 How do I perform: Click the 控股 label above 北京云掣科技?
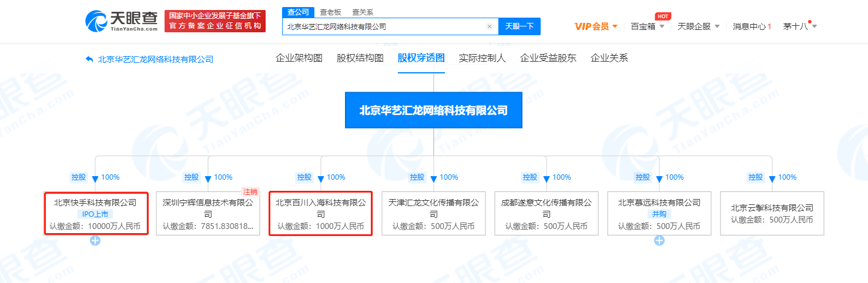[756, 177]
